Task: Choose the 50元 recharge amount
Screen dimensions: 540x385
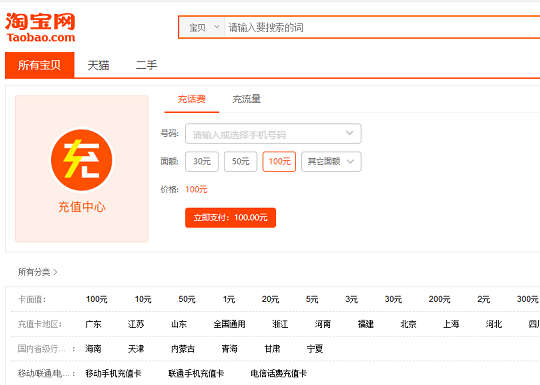Action: (240, 162)
